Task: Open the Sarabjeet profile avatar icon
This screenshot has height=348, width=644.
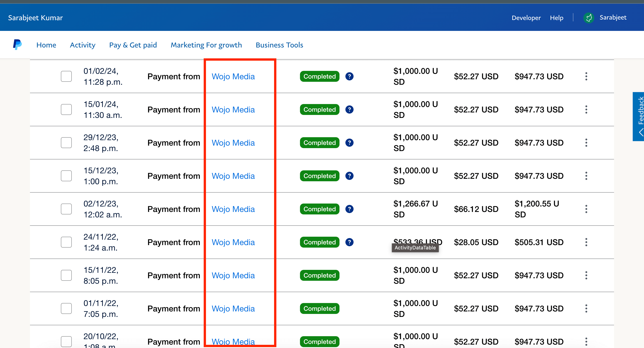Action: click(589, 18)
